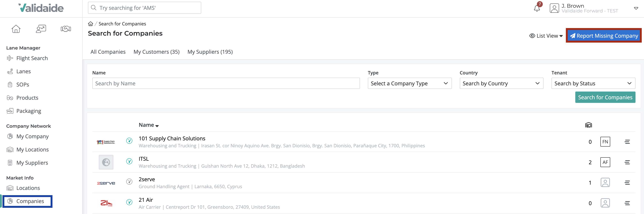Sort by the Name column header
This screenshot has width=644, height=214.
click(149, 125)
